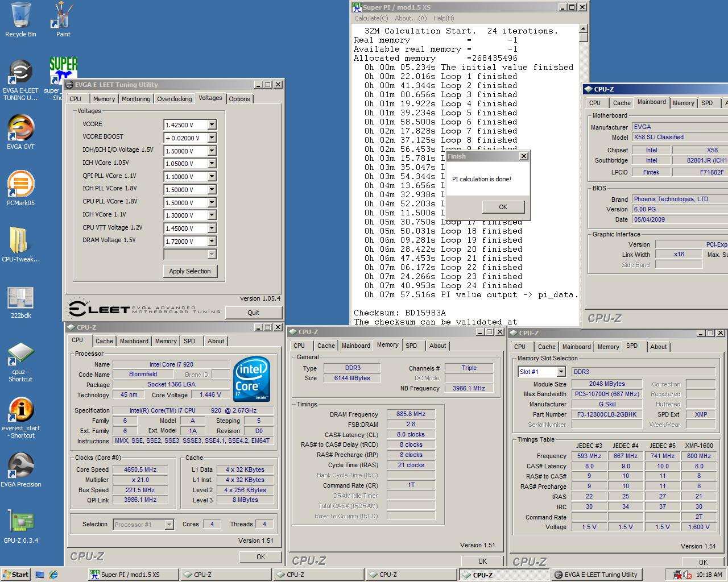Expand ICH VCore 1.05V dropdown

[212, 164]
